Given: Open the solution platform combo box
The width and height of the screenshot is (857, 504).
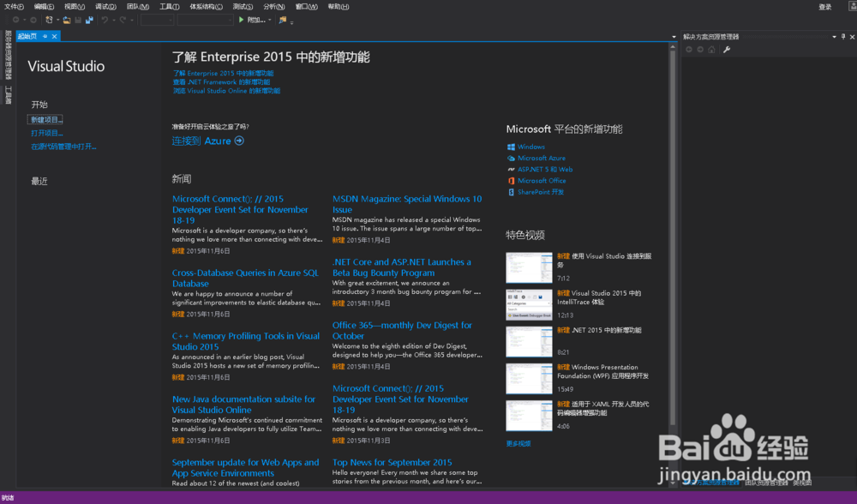Looking at the screenshot, I should pyautogui.click(x=206, y=20).
